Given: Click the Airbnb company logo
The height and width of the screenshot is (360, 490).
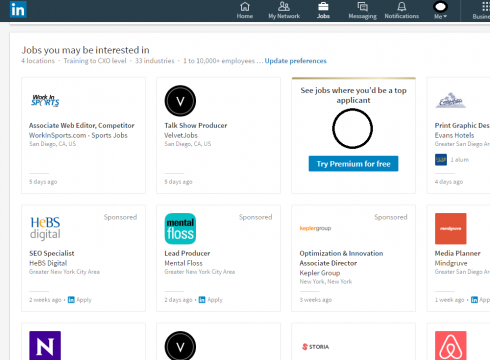Looking at the screenshot, I should coord(450,346).
